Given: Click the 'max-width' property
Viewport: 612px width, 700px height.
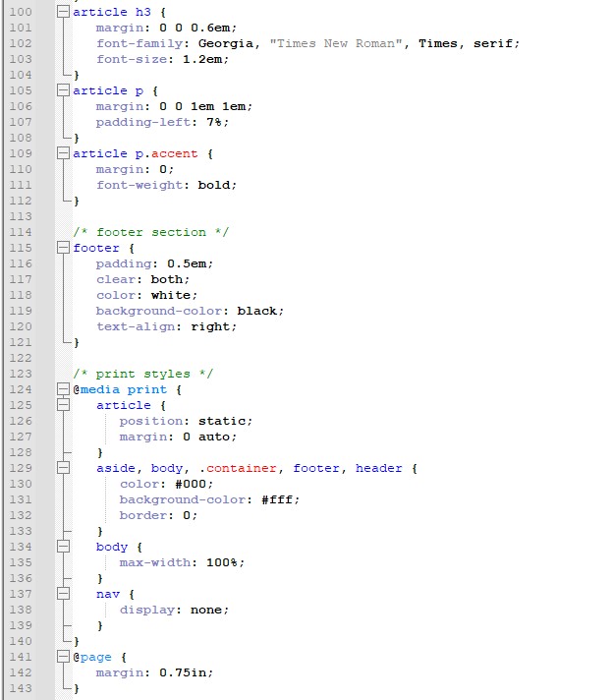Looking at the screenshot, I should coord(155,562).
